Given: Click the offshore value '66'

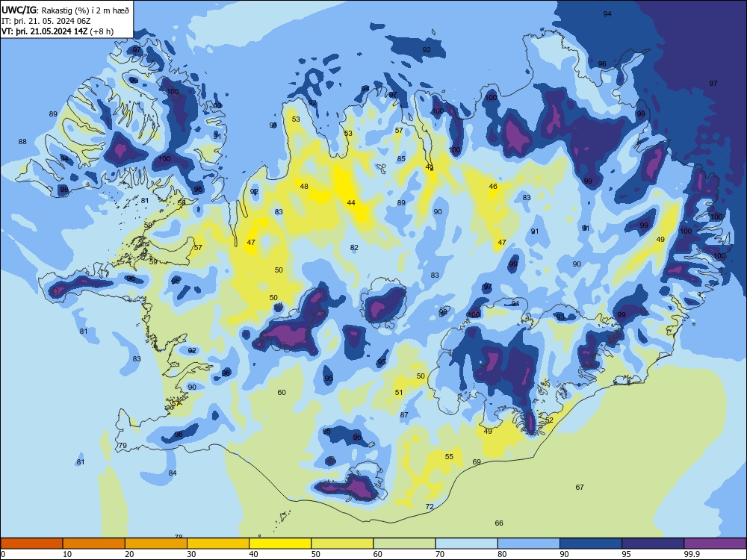Looking at the screenshot, I should (x=499, y=523).
